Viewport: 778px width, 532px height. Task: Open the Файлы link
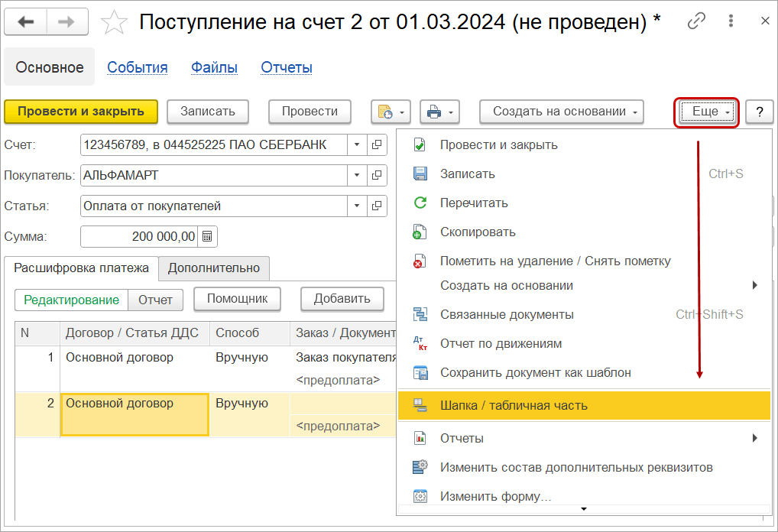click(214, 67)
